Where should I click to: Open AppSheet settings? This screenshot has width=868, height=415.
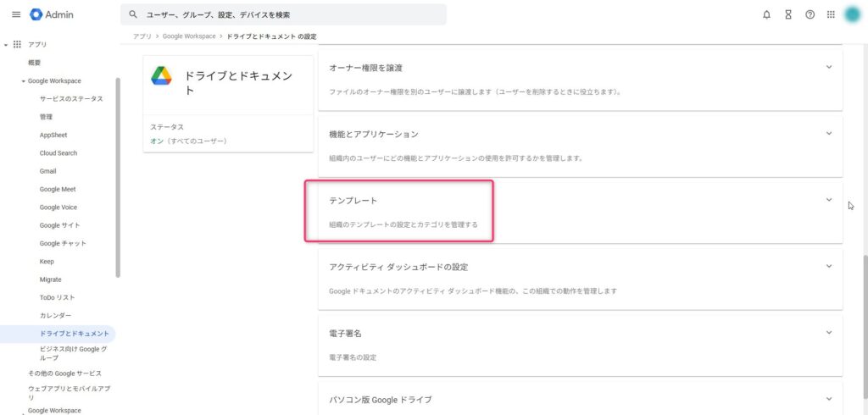coord(53,135)
